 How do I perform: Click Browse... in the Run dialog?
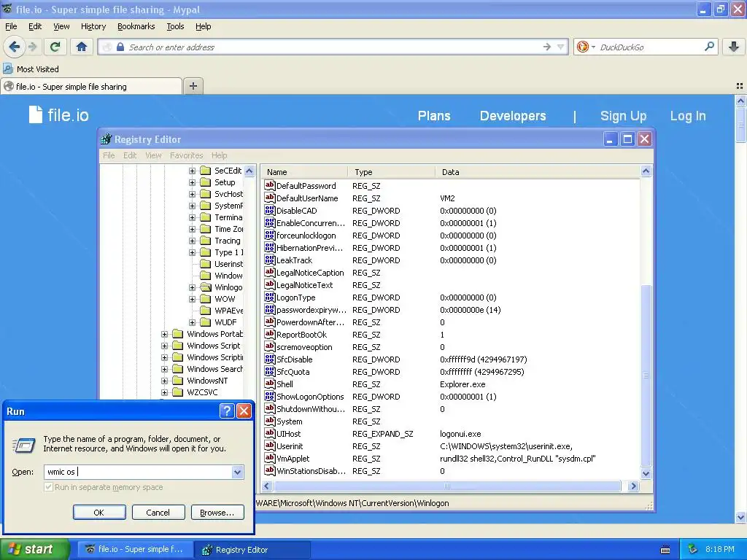tap(217, 513)
